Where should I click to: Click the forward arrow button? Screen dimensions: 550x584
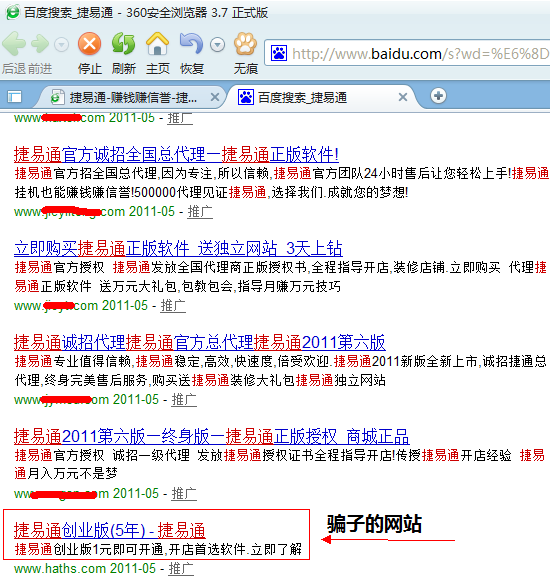point(40,44)
